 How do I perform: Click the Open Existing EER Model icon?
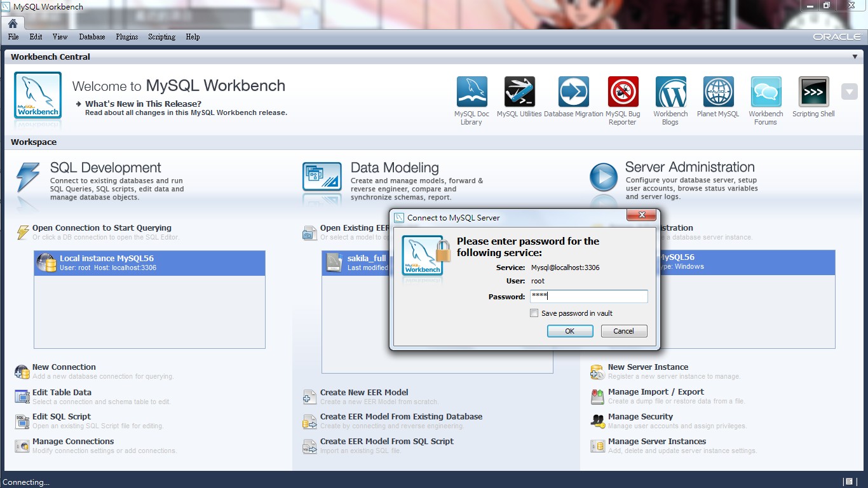309,233
